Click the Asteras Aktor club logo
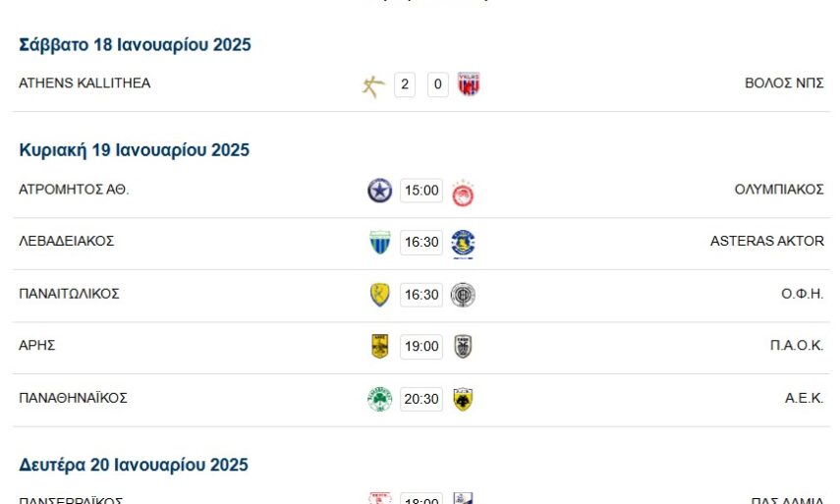The width and height of the screenshot is (840, 504). tap(463, 244)
